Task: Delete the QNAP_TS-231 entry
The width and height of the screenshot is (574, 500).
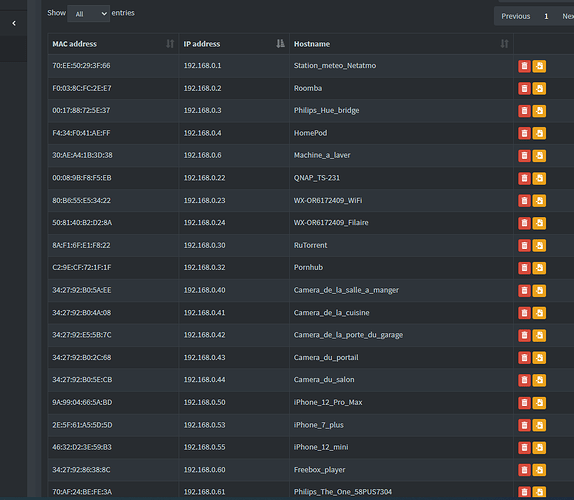Action: point(524,178)
